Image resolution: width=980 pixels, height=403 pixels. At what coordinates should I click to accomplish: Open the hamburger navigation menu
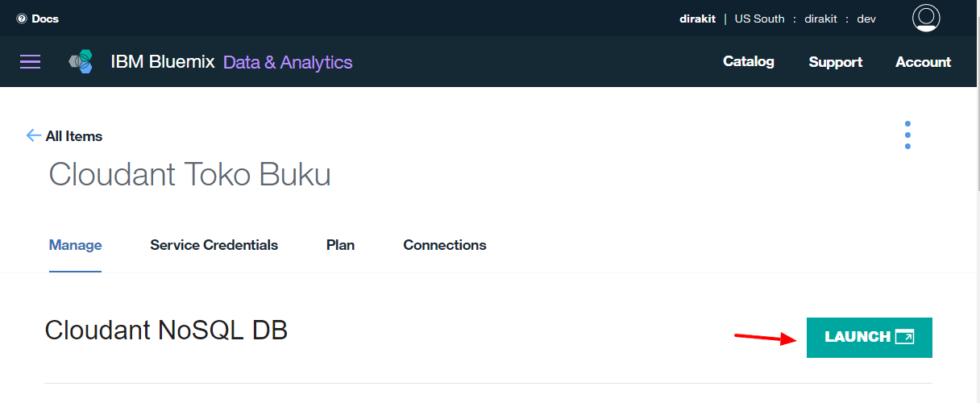31,62
